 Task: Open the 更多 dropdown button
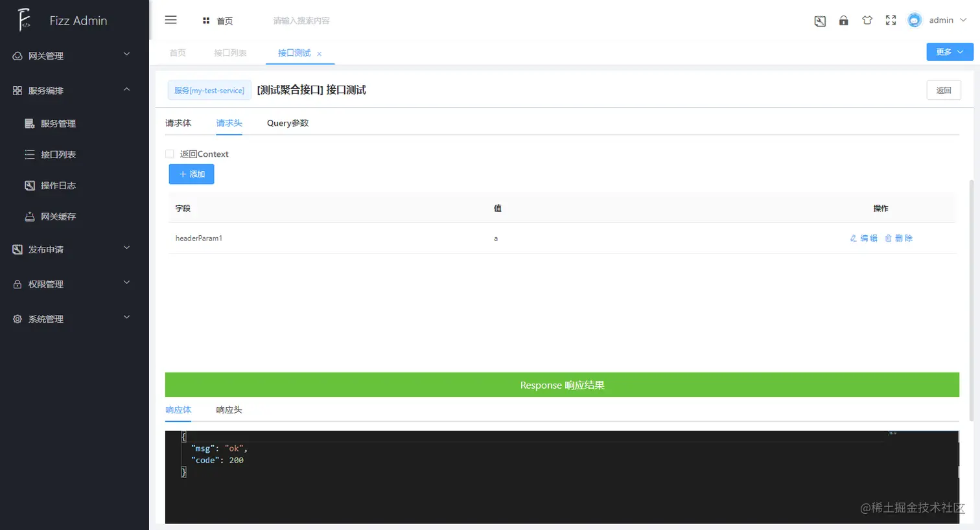950,52
